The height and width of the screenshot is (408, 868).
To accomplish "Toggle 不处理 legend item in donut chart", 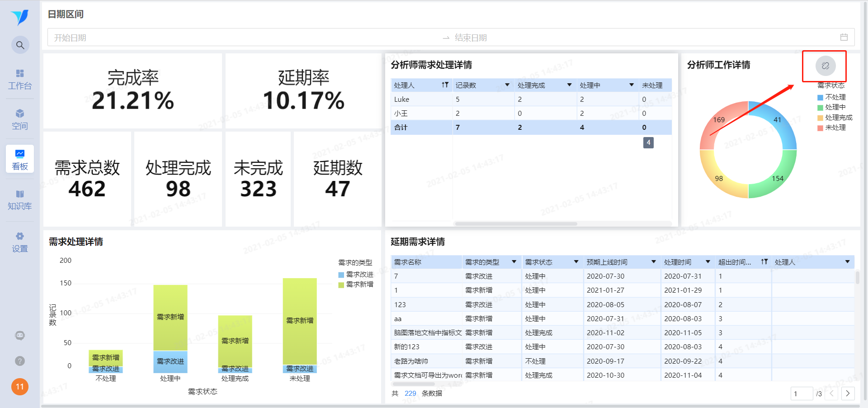I will point(831,97).
